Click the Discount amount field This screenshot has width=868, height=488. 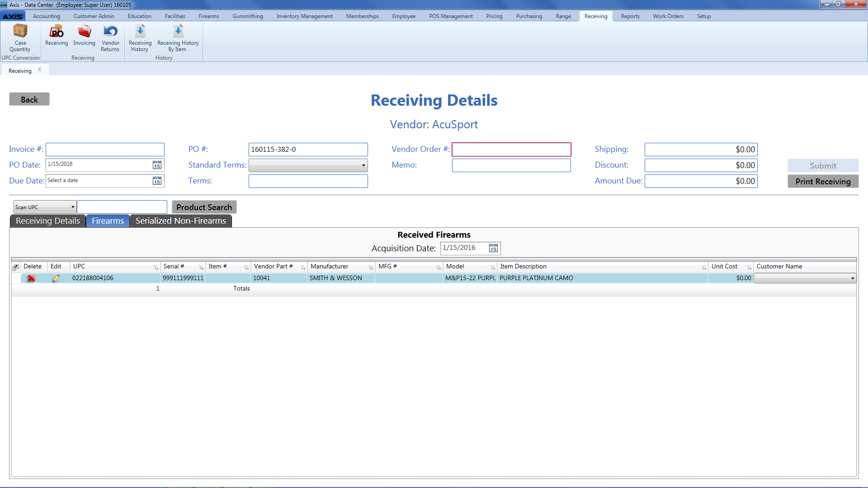(701, 165)
